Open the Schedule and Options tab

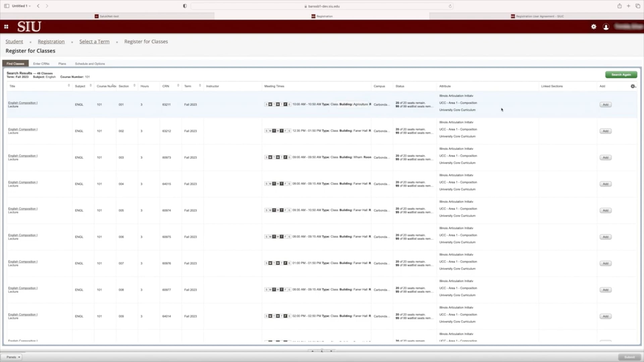pos(90,64)
